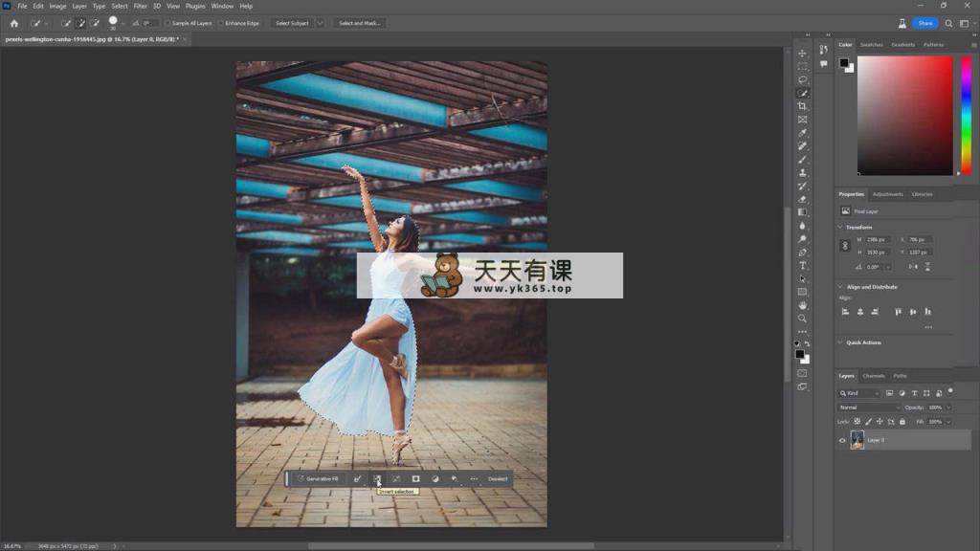Image resolution: width=980 pixels, height=551 pixels.
Task: Open the layer Opacity dropdown arrow
Action: point(948,408)
